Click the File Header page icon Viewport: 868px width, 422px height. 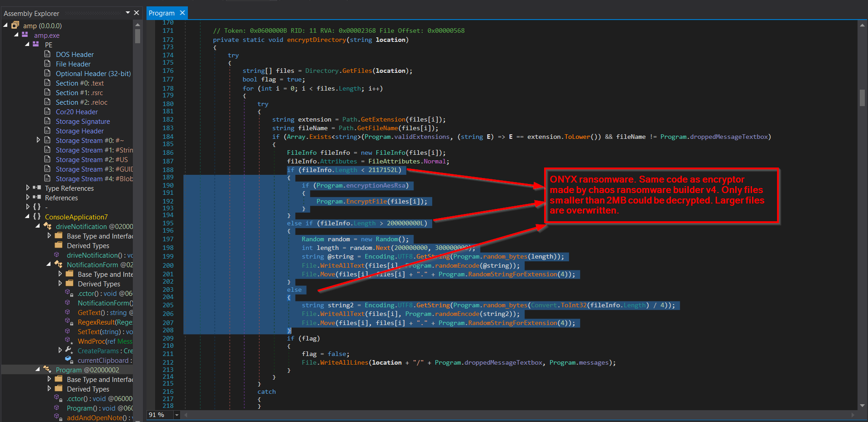pos(47,64)
